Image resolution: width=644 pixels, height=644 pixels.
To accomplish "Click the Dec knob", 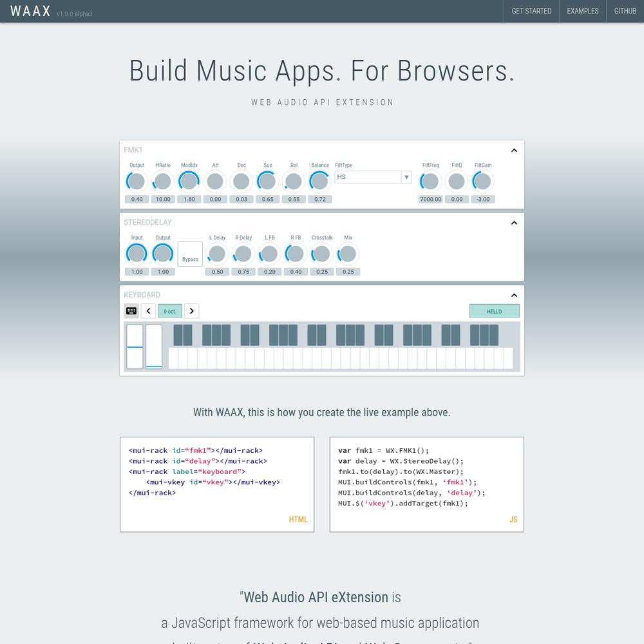I will [241, 181].
